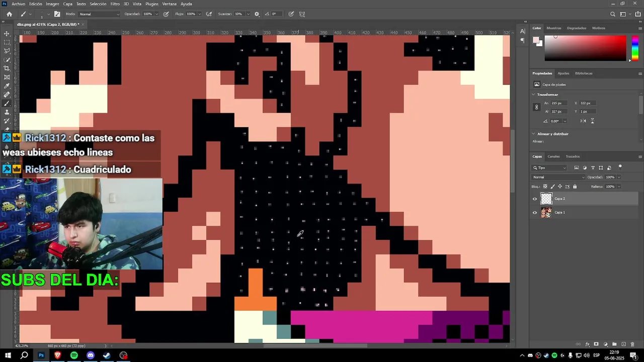Open the Ventana menu
Viewport: 644px width, 362px height.
[169, 4]
